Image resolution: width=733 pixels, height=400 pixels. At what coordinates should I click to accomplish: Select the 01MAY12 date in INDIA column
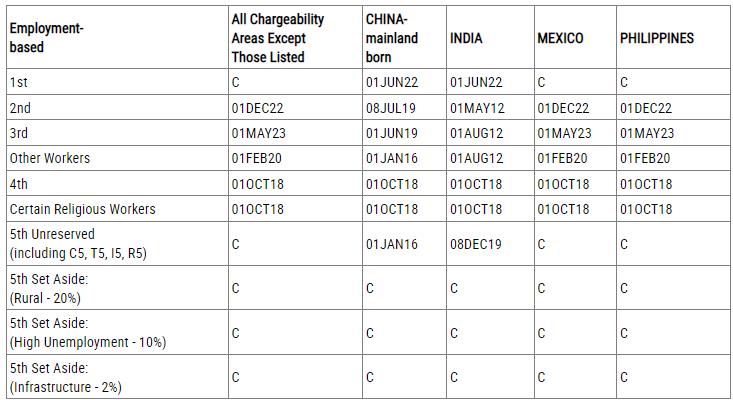pyautogui.click(x=477, y=108)
